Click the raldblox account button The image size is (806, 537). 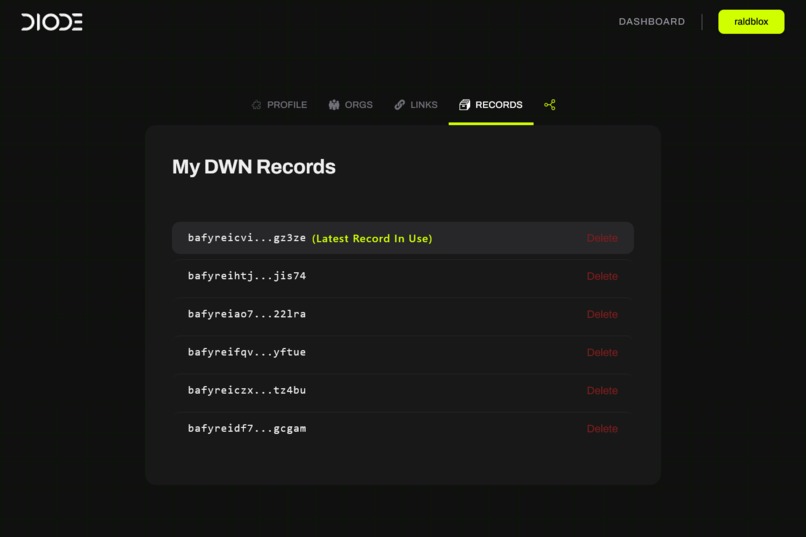751,22
